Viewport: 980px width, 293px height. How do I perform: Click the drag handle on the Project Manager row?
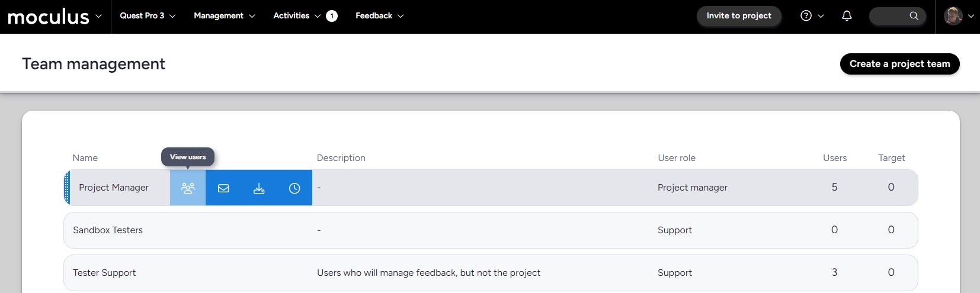(x=67, y=188)
